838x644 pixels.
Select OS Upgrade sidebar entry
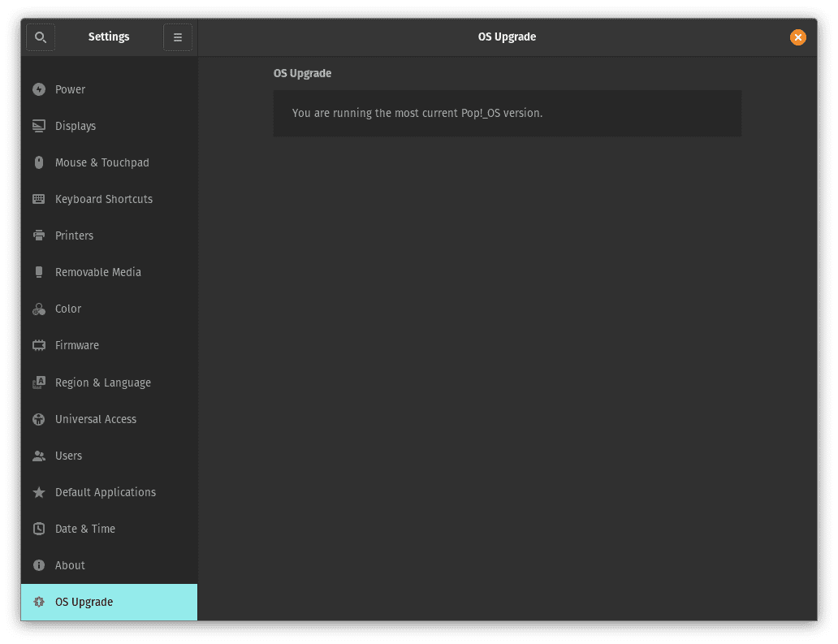pos(109,602)
